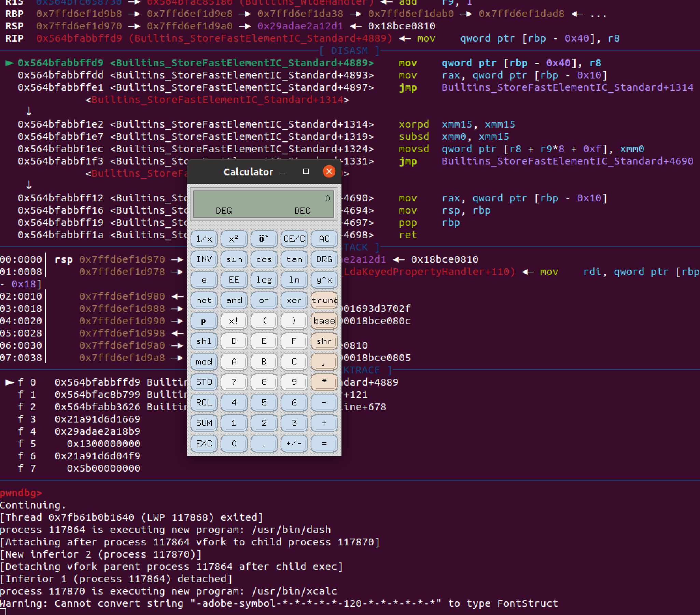This screenshot has width=700, height=615.
Task: Click the equals key
Action: click(x=324, y=444)
